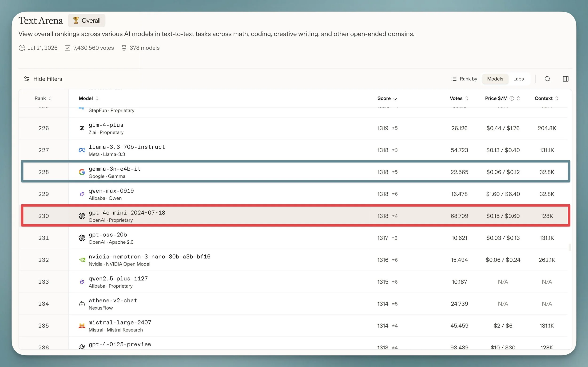Viewport: 588px width, 367px height.
Task: Click the Google · Gemma license text
Action: 107,176
